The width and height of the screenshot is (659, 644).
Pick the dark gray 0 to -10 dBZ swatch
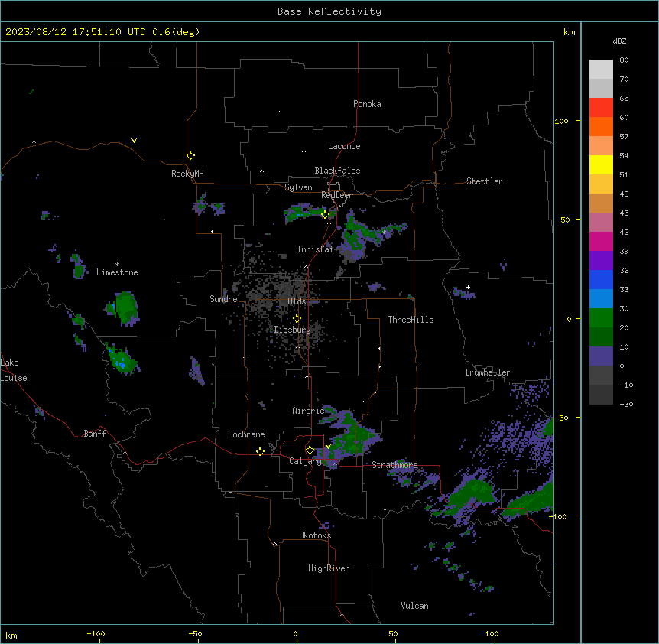[601, 376]
